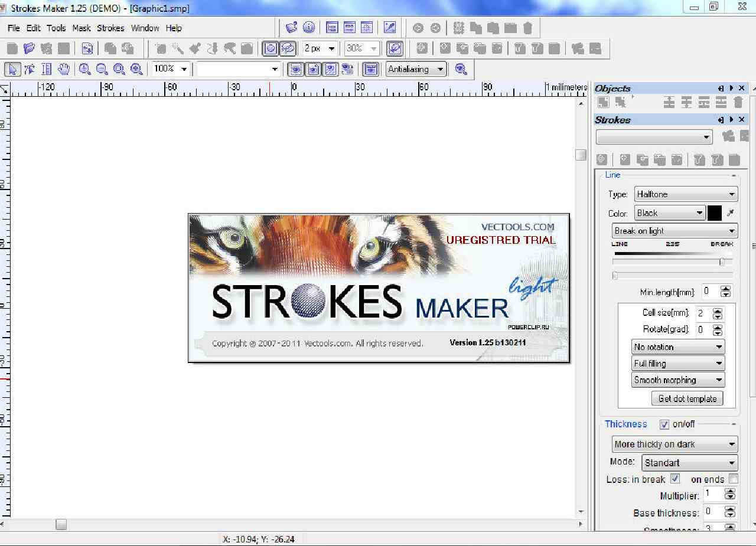Screen dimensions: 756x546
Task: Select the hand pan tool
Action: (64, 69)
